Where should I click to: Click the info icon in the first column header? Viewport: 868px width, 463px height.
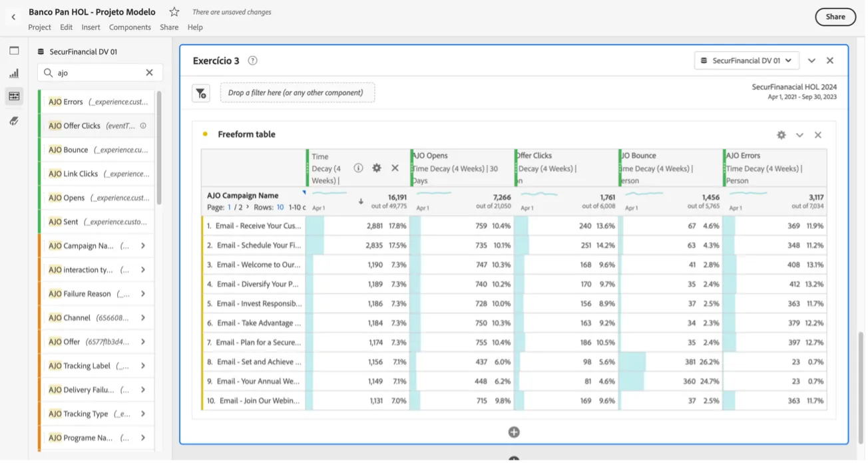[x=358, y=168]
